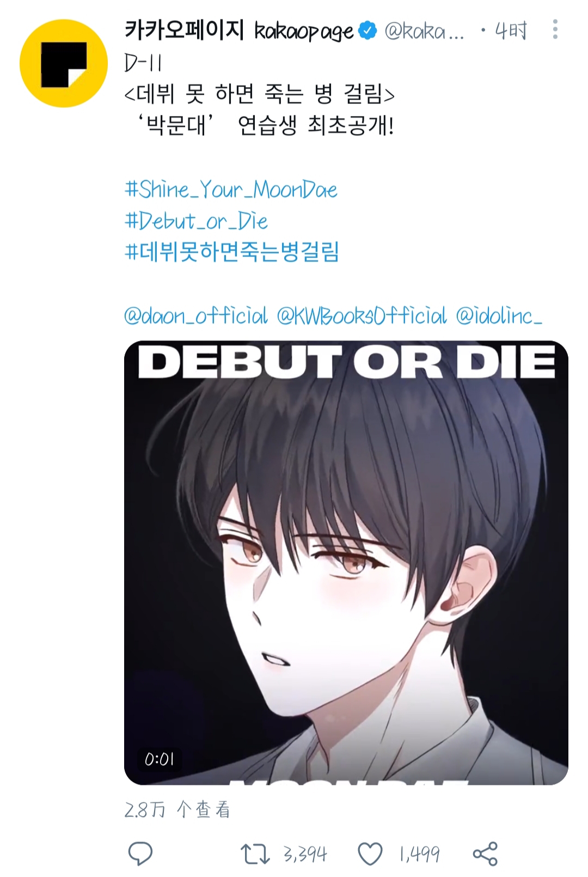Open the kakaopage profile avatar
Image resolution: width=588 pixels, height=877 pixels.
[x=64, y=63]
